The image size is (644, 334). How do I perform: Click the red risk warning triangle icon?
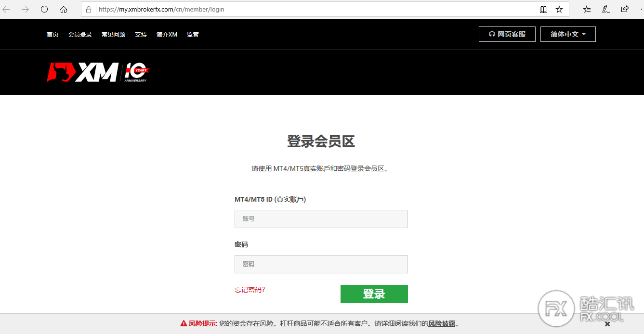[x=184, y=323]
